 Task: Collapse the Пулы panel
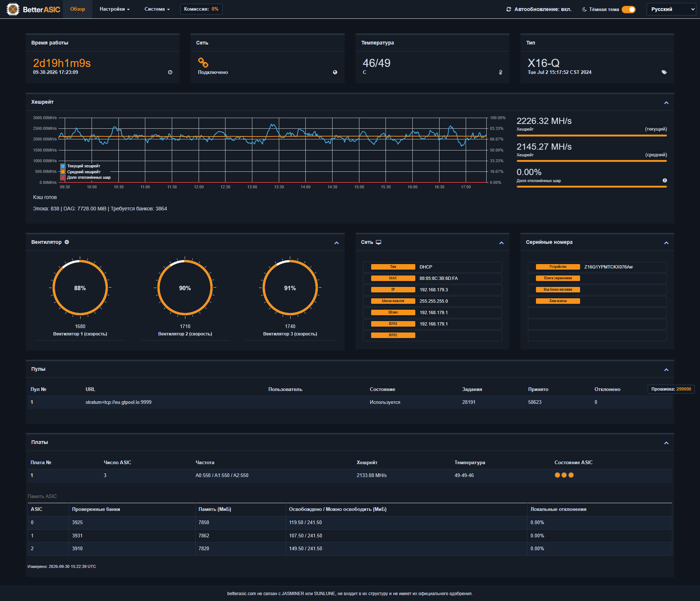666,370
